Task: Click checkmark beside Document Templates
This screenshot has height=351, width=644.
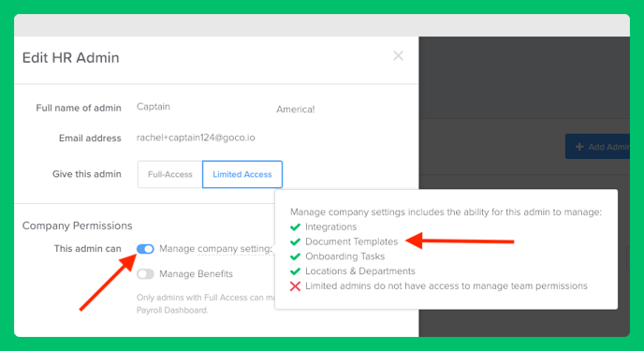Action: 295,241
